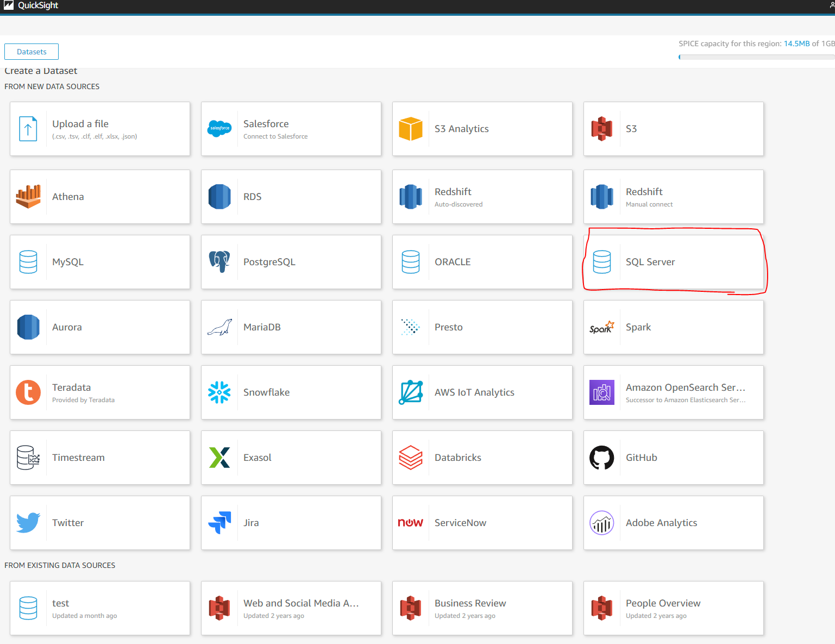Select the Snowflake connector
The image size is (835, 644).
pos(291,392)
